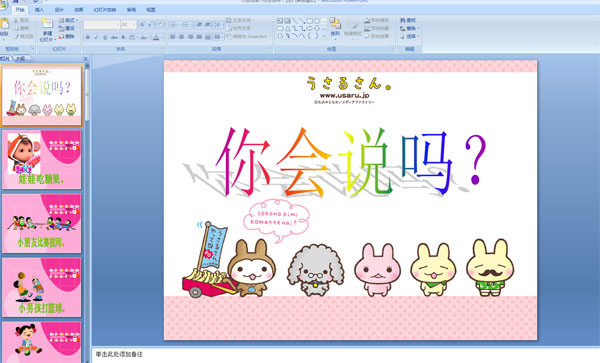Viewport: 600px width, 363px height.
Task: Click the notes area placeholder text
Action: click(119, 355)
